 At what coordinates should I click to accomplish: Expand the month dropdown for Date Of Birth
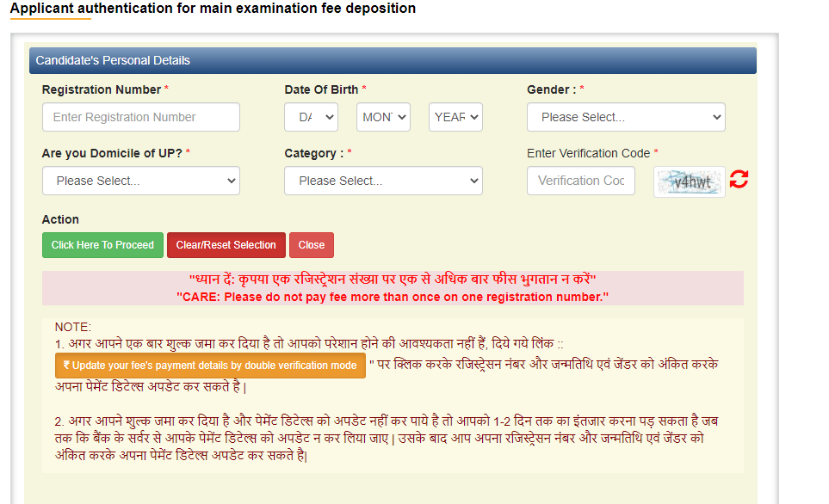[384, 117]
